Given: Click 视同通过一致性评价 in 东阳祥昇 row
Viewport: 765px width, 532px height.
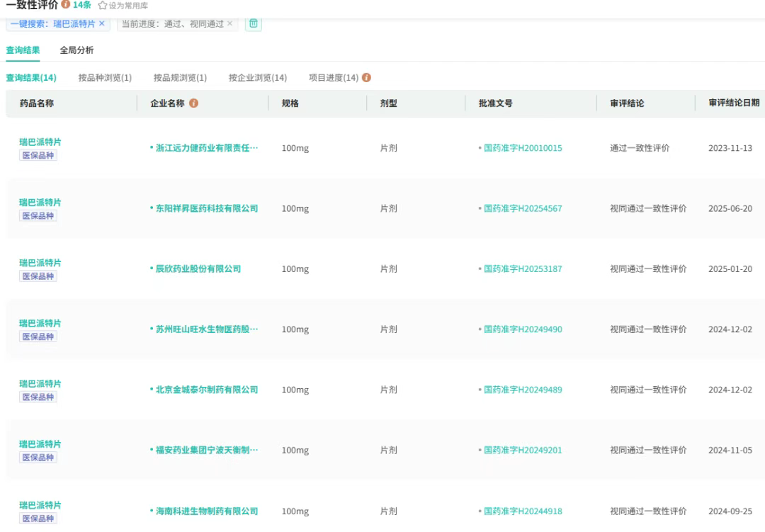Looking at the screenshot, I should (648, 208).
